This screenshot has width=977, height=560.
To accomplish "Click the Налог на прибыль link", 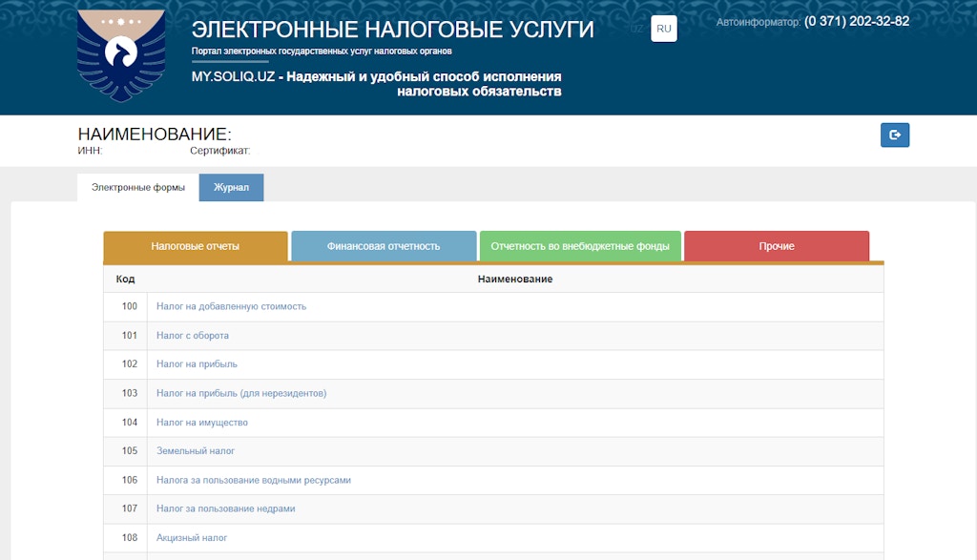I will (197, 364).
